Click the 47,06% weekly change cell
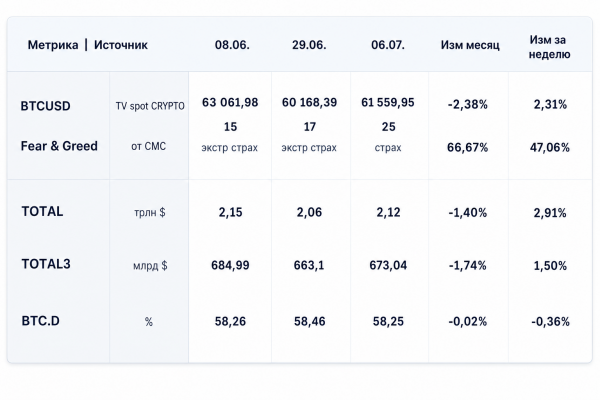Screen dimensions: 600x400 (x=550, y=147)
